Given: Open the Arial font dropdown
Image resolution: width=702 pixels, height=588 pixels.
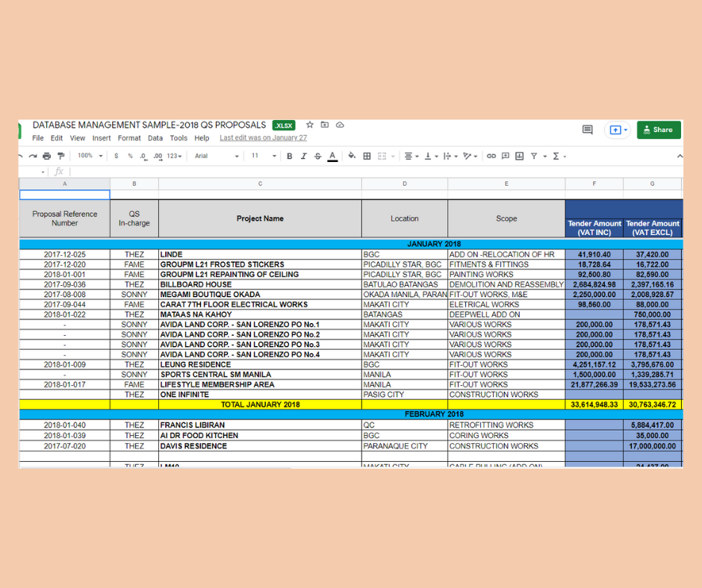Looking at the screenshot, I should click(217, 156).
